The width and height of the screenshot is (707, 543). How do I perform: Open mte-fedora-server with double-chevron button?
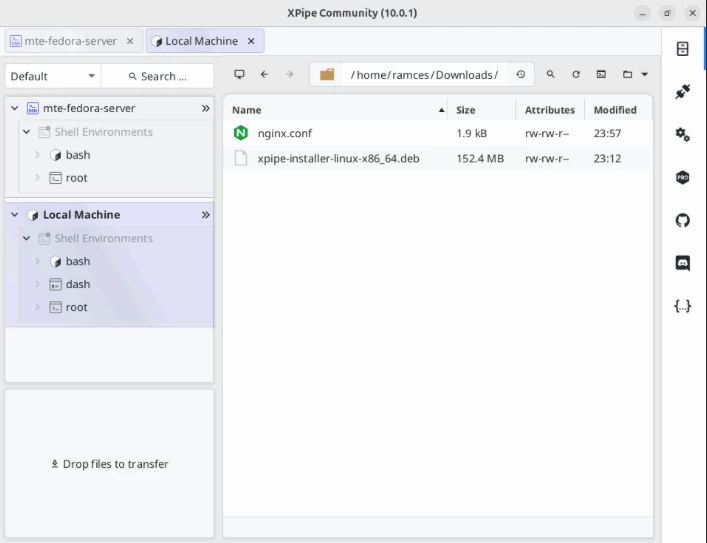coord(206,108)
